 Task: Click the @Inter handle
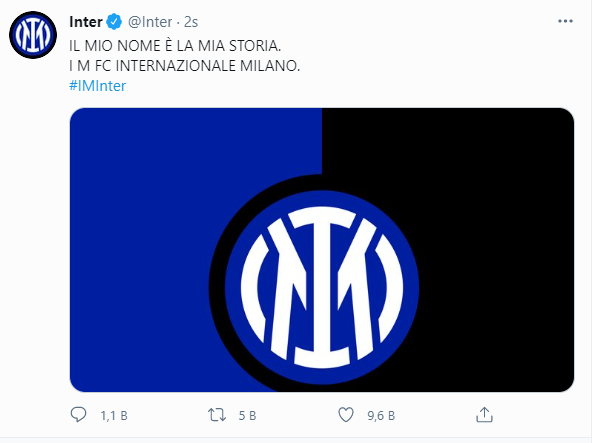click(152, 22)
